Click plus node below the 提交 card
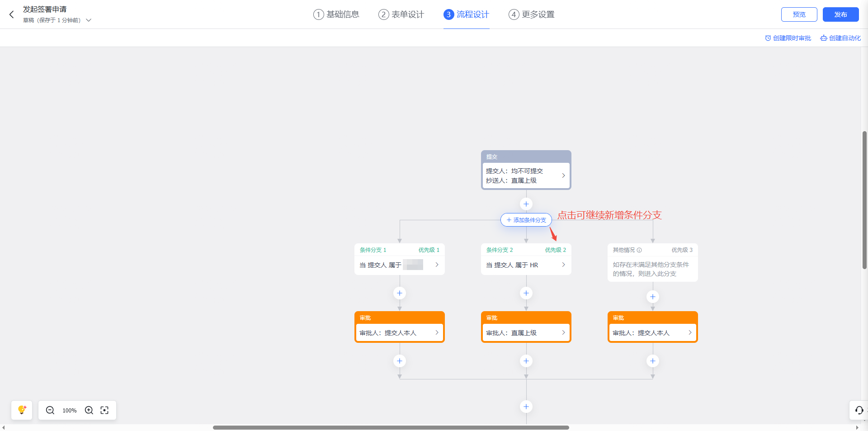The image size is (868, 431). pos(526,204)
